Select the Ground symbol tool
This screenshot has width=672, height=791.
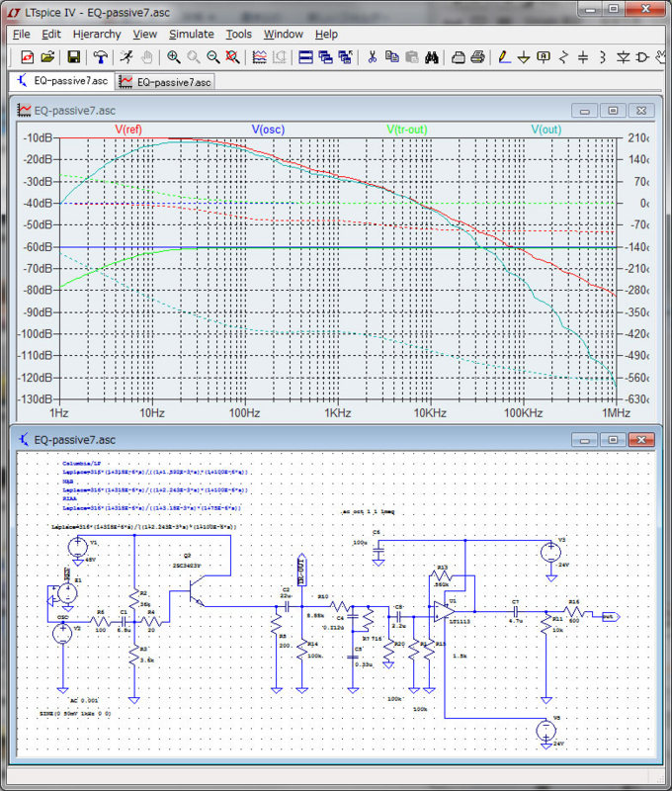point(524,57)
